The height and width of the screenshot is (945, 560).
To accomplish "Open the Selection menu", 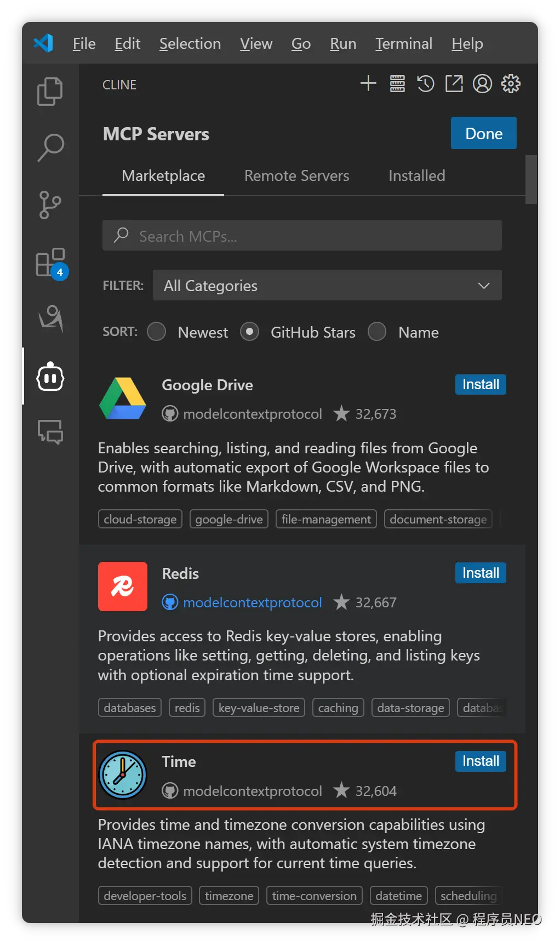I will click(190, 43).
